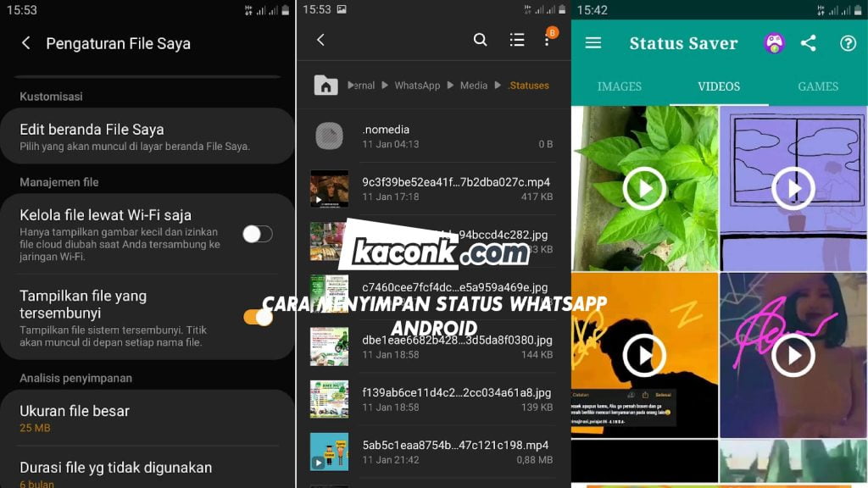868x488 pixels.
Task: Open Status Saver hamburger menu
Action: click(593, 42)
